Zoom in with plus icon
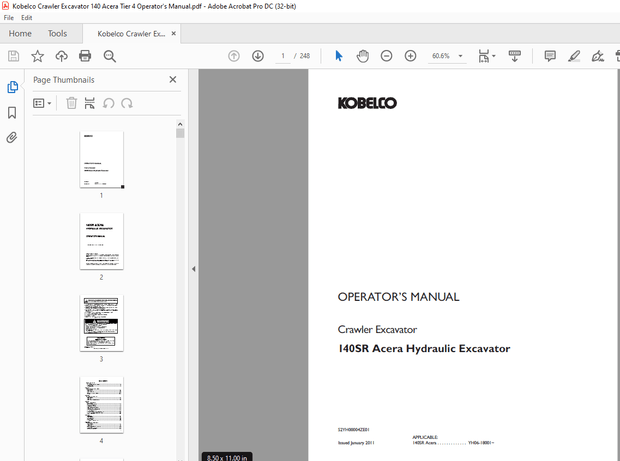 410,56
